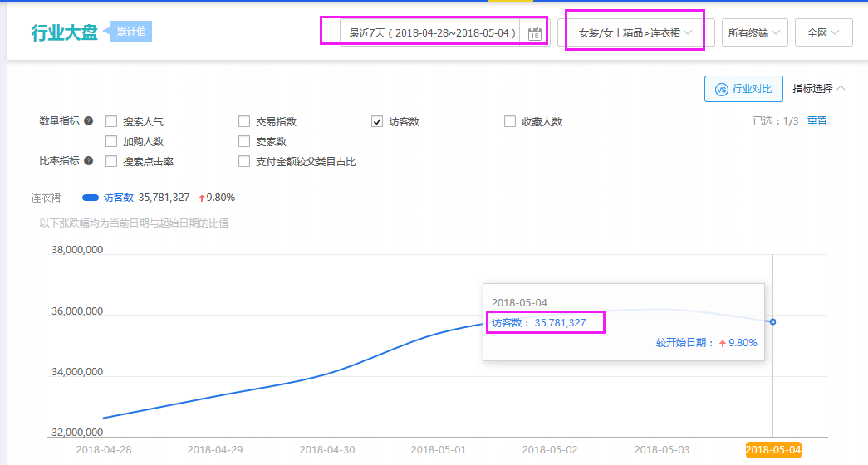Click help icon beside 数量指标

[x=89, y=121]
